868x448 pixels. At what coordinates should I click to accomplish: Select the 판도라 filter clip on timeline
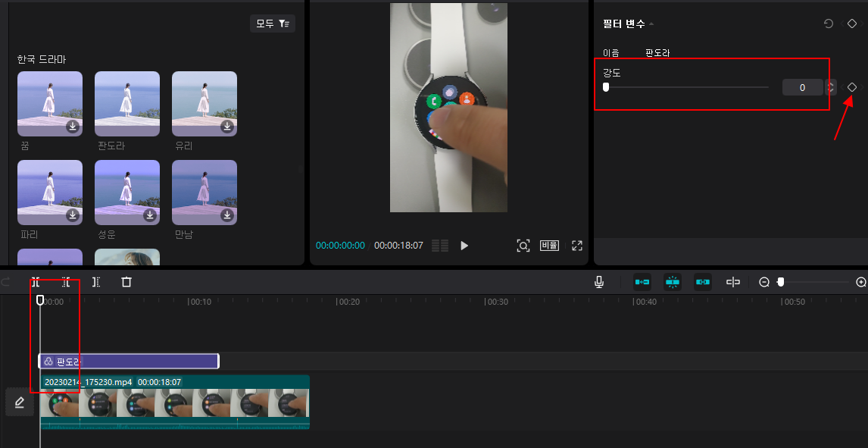(x=129, y=362)
